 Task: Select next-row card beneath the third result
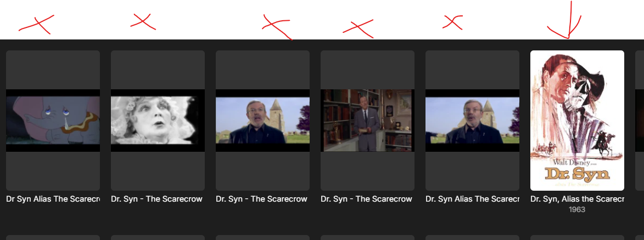[x=262, y=238]
